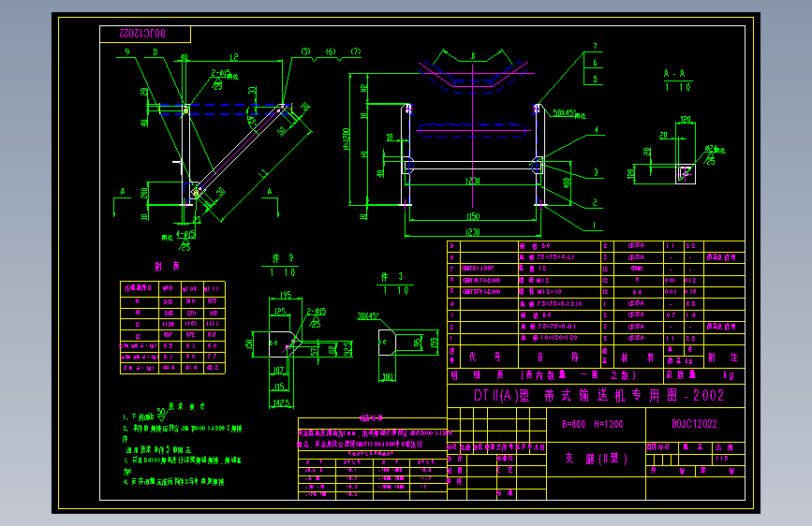
Task: Click the title "DT II(A)型 带式输送机专用图-2002"
Action: point(598,396)
